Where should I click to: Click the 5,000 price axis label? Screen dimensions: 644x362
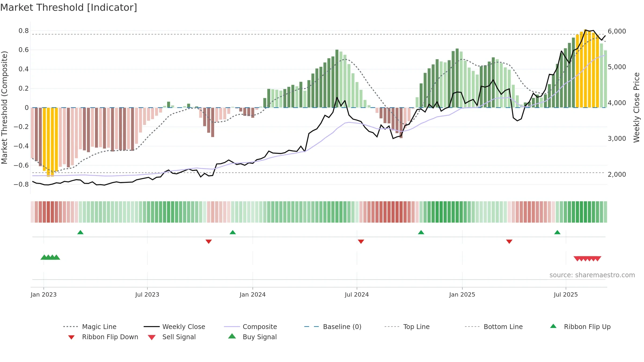617,67
